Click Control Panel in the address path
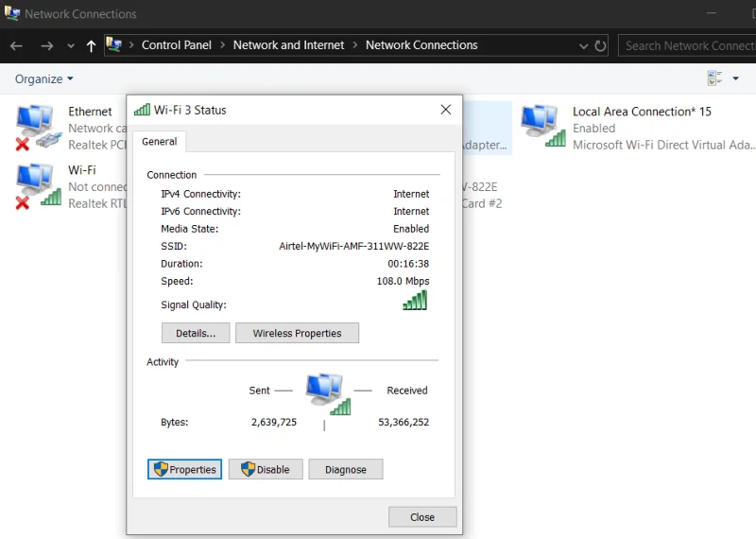 177,44
